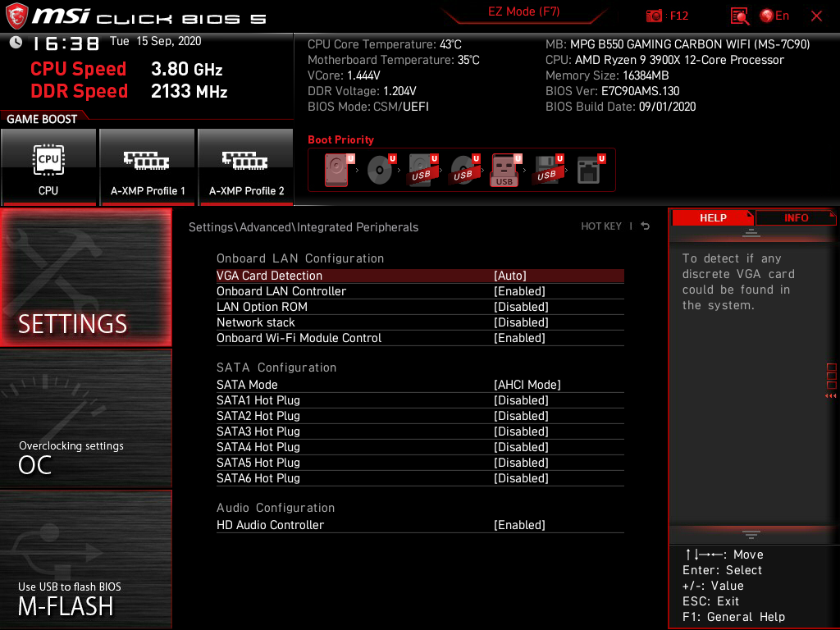Open the BIOS search magnifier icon
Viewport: 840px width, 630px height.
pyautogui.click(x=739, y=16)
